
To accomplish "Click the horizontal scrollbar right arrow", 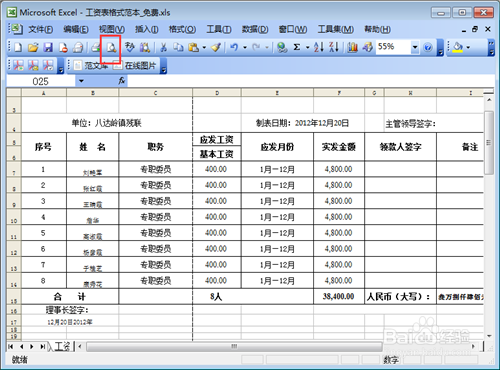I will (473, 347).
